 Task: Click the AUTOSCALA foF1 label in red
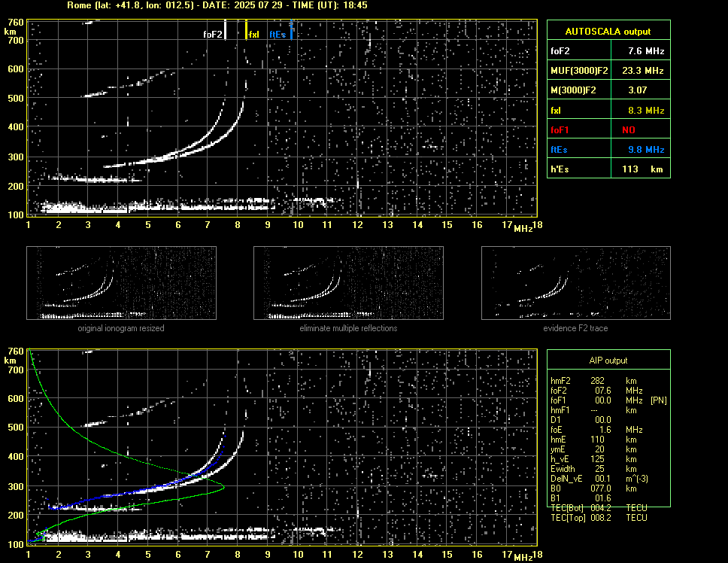pyautogui.click(x=560, y=130)
